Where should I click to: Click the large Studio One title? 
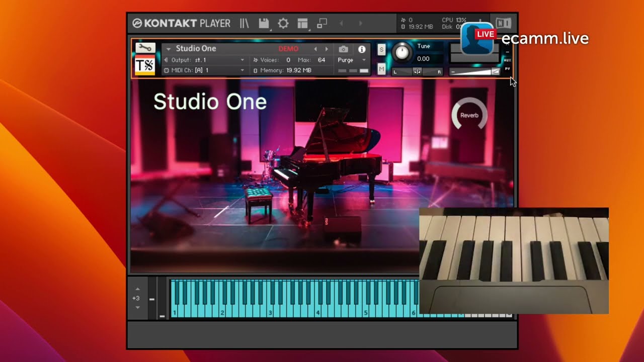tap(210, 102)
